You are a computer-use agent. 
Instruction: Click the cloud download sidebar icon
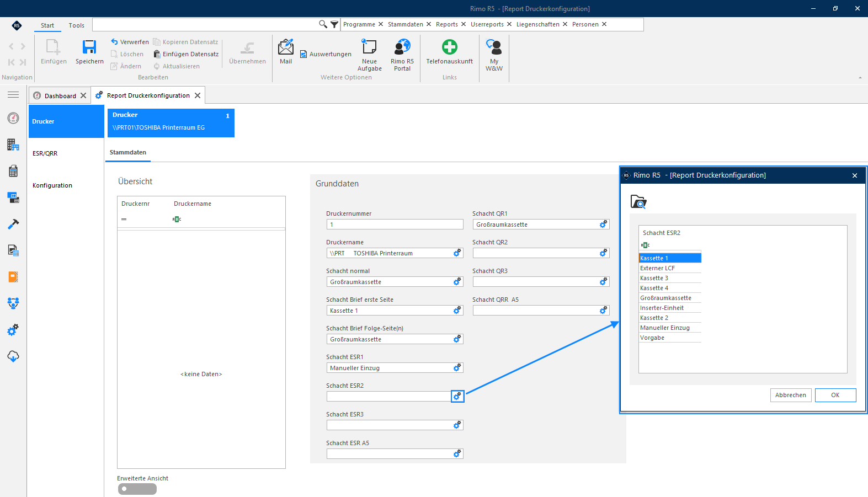13,356
